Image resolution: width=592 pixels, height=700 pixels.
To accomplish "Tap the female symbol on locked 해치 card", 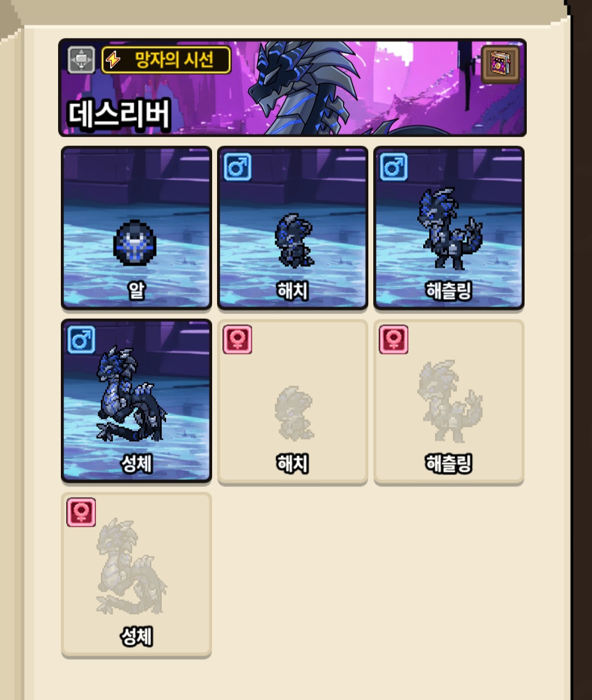I will tap(237, 340).
